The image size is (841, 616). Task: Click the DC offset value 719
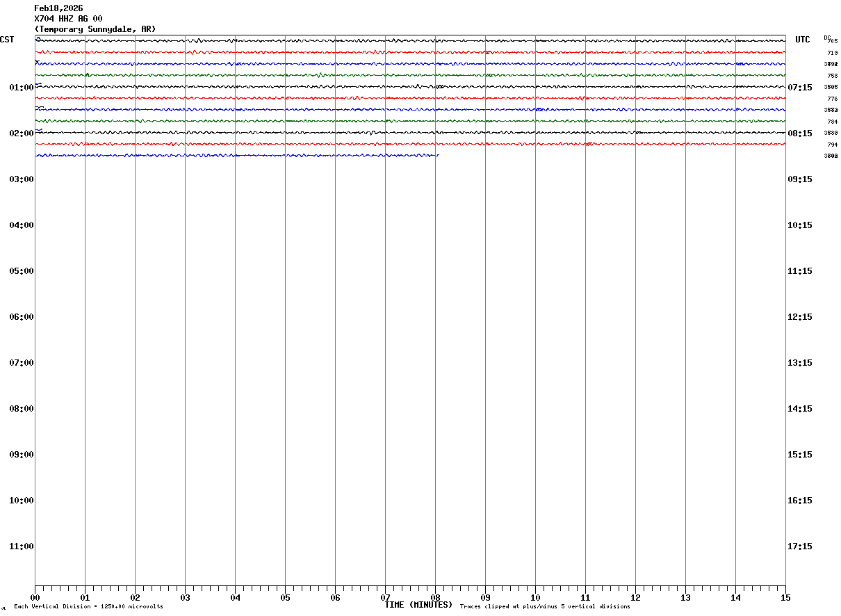pyautogui.click(x=832, y=53)
